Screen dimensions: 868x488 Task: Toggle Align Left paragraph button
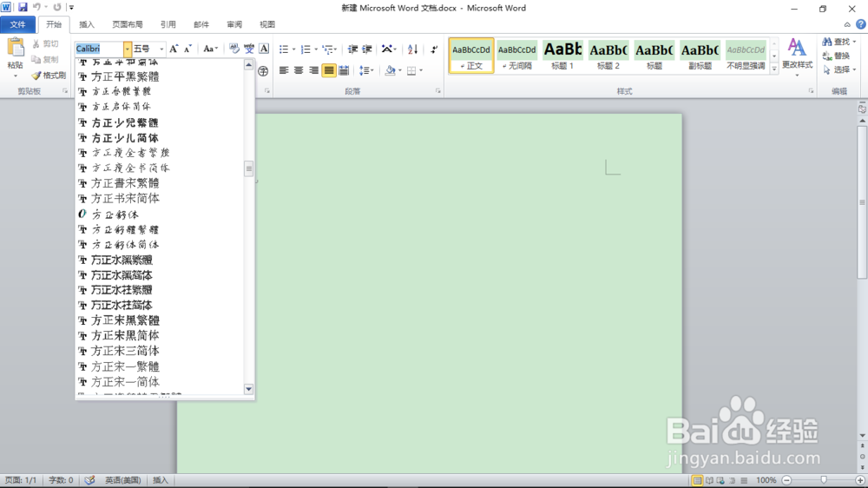(284, 70)
